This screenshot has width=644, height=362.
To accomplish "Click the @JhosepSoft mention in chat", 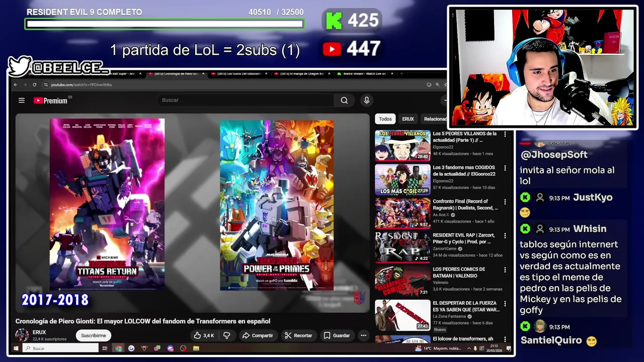I will click(x=553, y=155).
